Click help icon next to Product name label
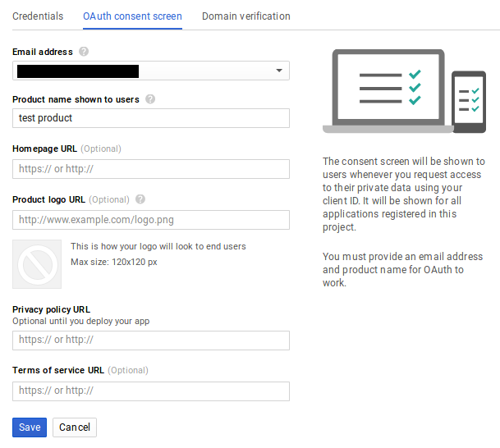The height and width of the screenshot is (448, 500). 149,99
